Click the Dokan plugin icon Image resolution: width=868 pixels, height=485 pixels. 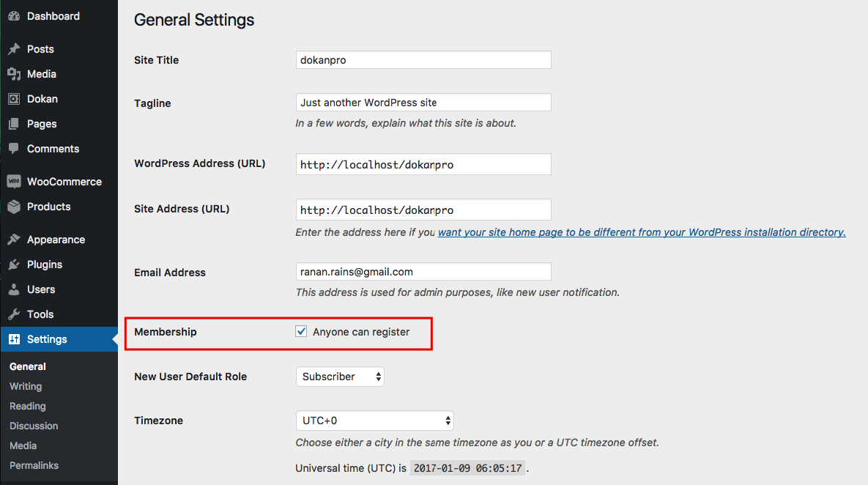14,99
